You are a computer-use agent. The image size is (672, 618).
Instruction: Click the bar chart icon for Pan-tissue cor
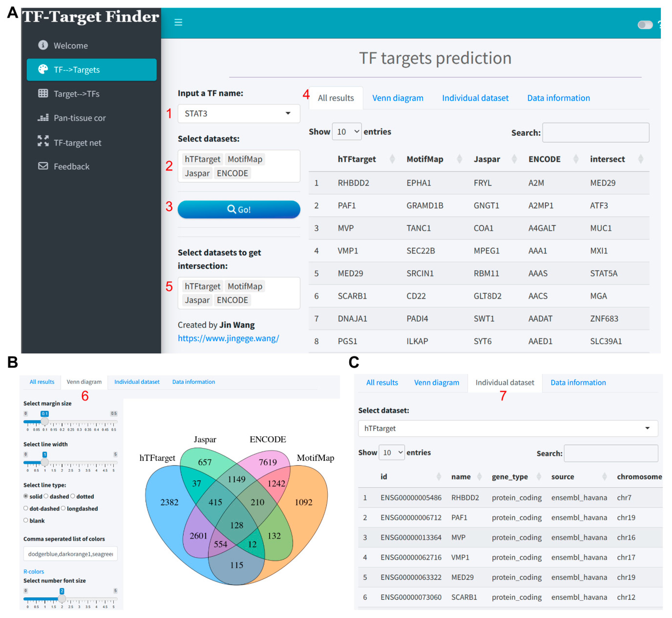click(43, 117)
